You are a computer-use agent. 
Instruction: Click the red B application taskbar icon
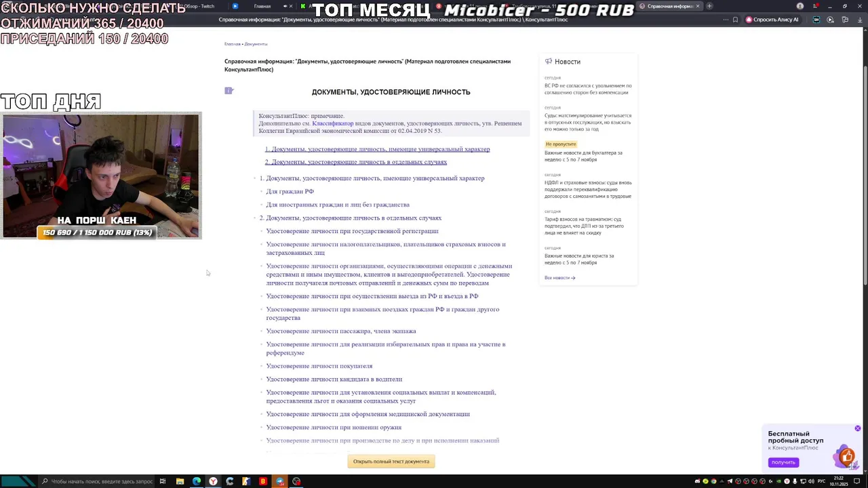coord(263,481)
